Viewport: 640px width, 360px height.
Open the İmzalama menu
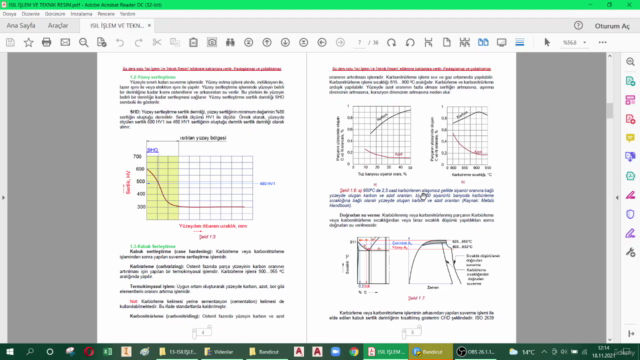click(x=81, y=14)
